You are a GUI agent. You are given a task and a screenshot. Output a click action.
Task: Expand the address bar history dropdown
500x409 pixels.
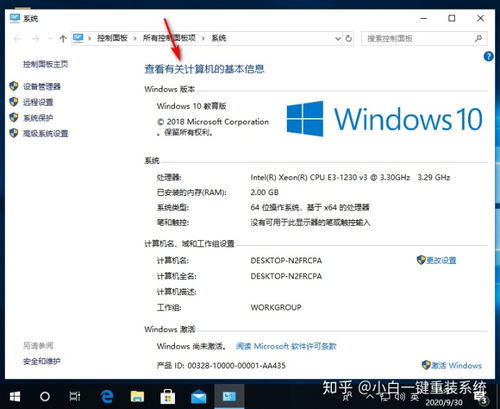tap(338, 39)
